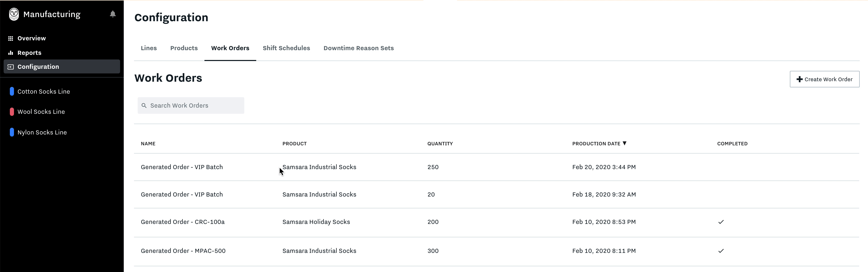Click the PRODUCTION DATE column header text
This screenshot has width=868, height=272.
[596, 144]
